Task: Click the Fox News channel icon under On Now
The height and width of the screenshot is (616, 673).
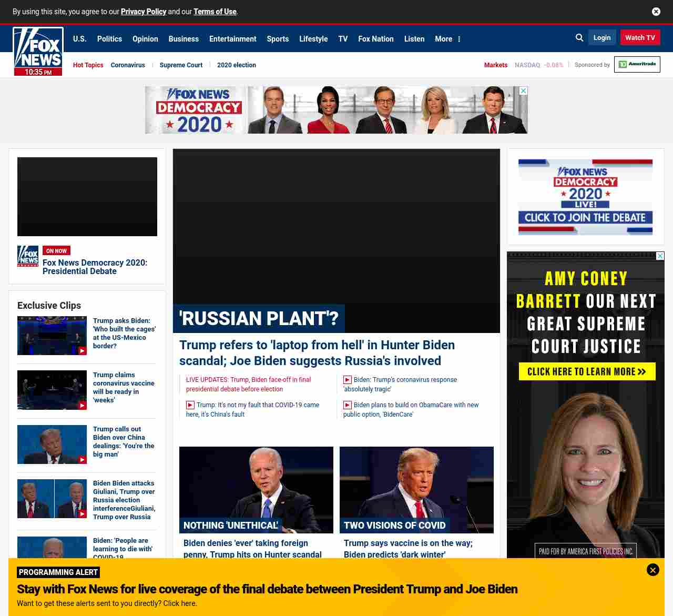Action: pos(28,256)
